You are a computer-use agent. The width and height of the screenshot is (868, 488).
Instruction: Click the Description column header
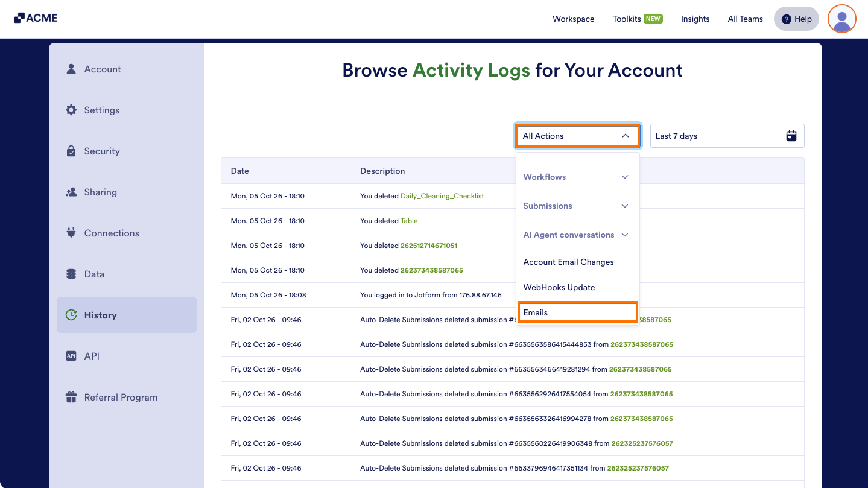(x=382, y=171)
